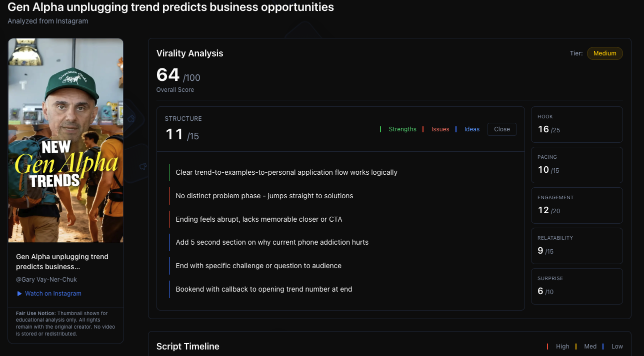Click the strength item about trend-to-examples flow
The height and width of the screenshot is (356, 644).
pyautogui.click(x=286, y=172)
